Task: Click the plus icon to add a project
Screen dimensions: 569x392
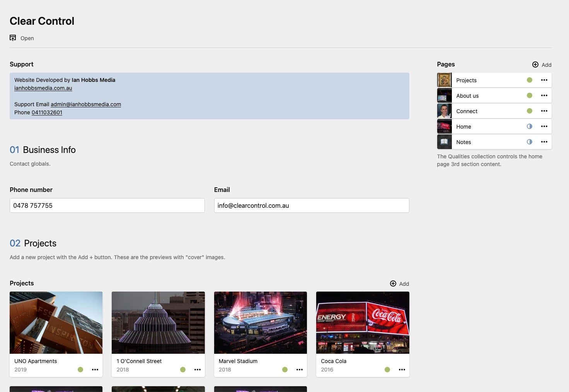Action: tap(393, 283)
